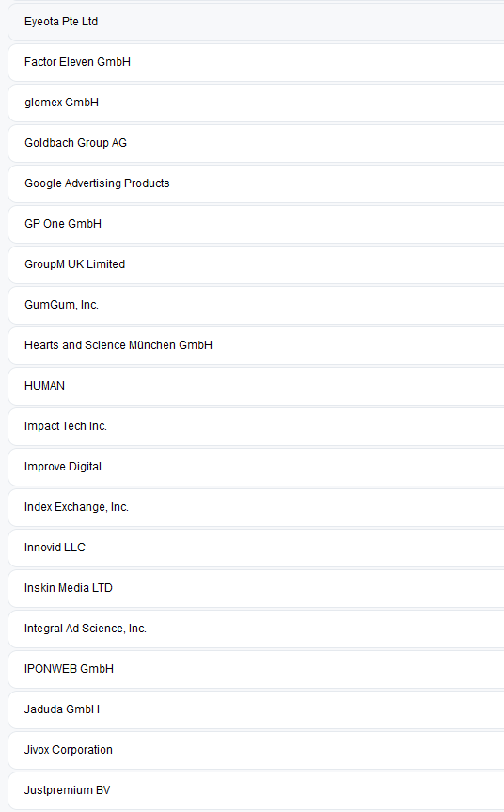This screenshot has height=812, width=504.
Task: Select Integral Ad Science, Inc. entry
Action: point(256,629)
